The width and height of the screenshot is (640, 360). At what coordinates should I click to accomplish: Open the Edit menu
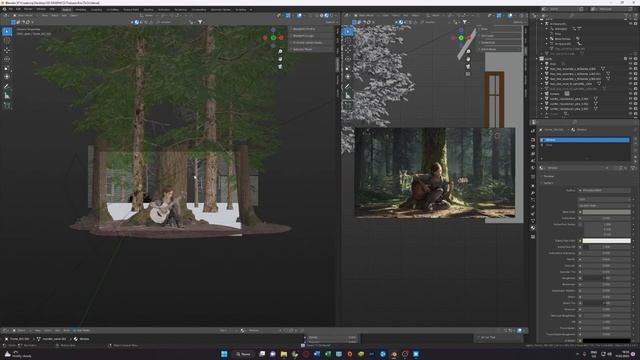coord(18,9)
